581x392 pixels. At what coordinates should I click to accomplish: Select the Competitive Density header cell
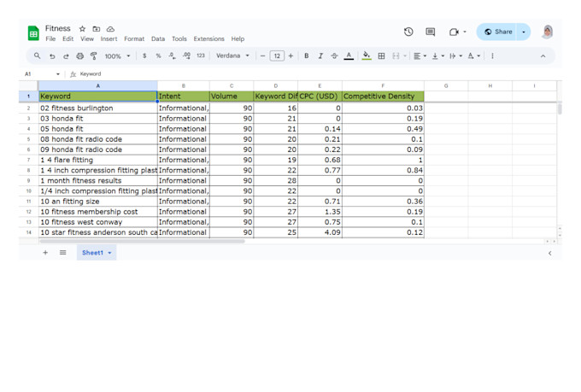tap(383, 97)
